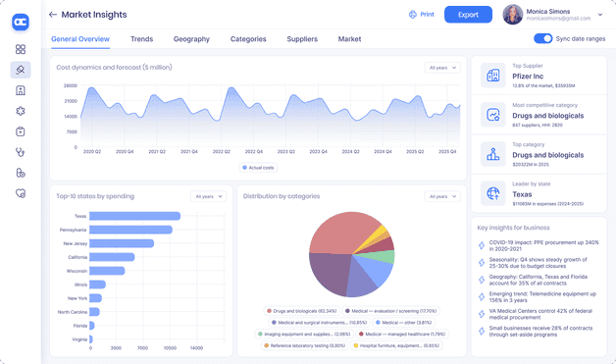
Task: Click the California bar in states chart
Action: coord(112,257)
